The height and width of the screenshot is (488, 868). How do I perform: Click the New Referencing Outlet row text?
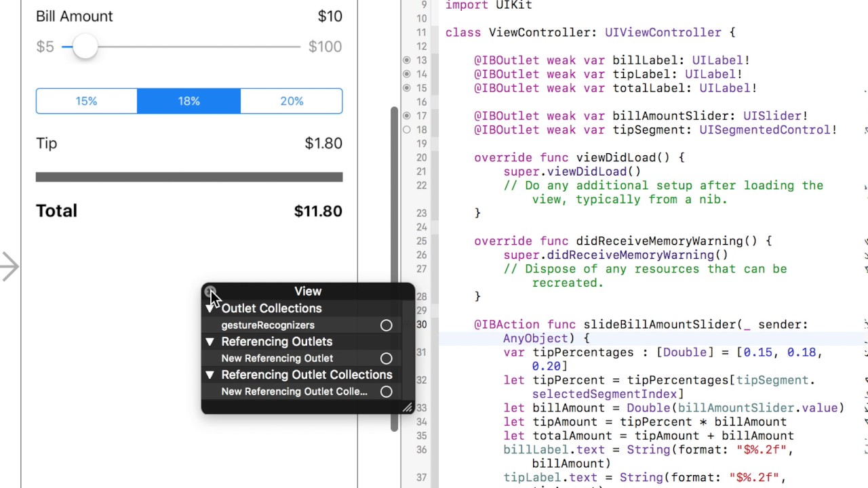click(x=277, y=359)
